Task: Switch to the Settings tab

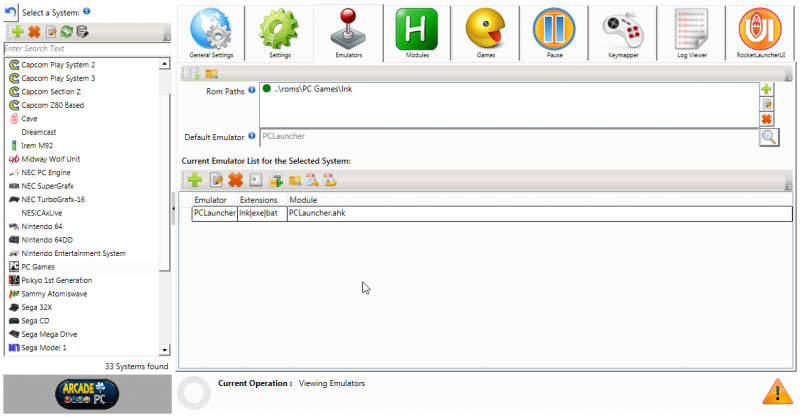Action: [280, 33]
